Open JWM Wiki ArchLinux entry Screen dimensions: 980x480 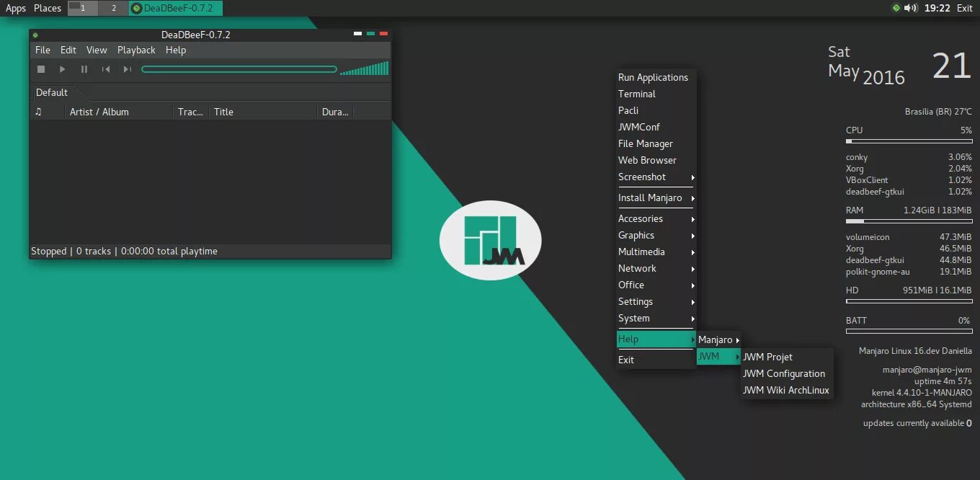[x=787, y=390]
